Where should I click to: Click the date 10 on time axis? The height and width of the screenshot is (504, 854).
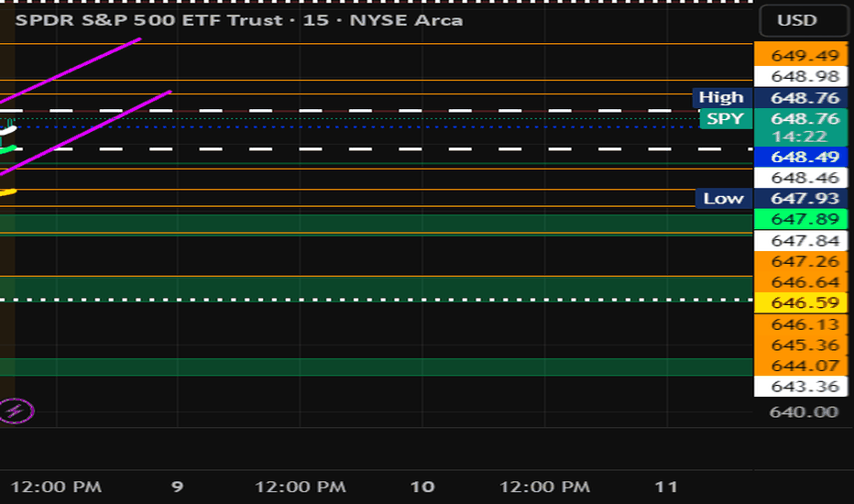click(422, 487)
